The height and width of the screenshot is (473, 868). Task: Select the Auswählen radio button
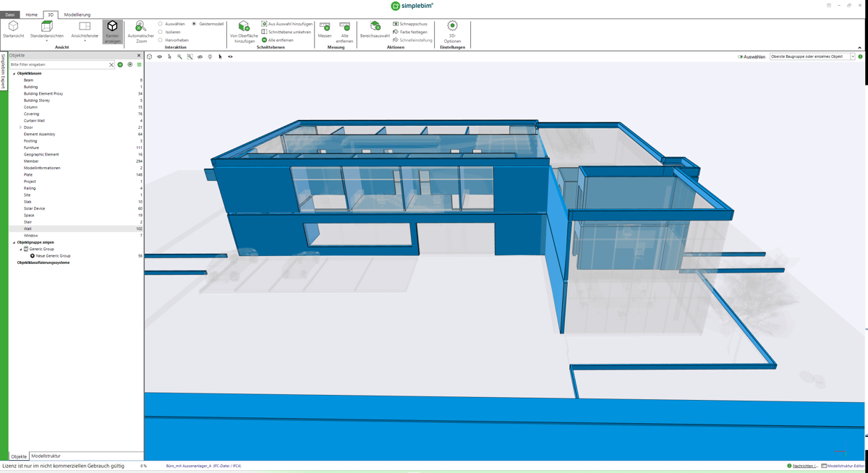(x=161, y=24)
